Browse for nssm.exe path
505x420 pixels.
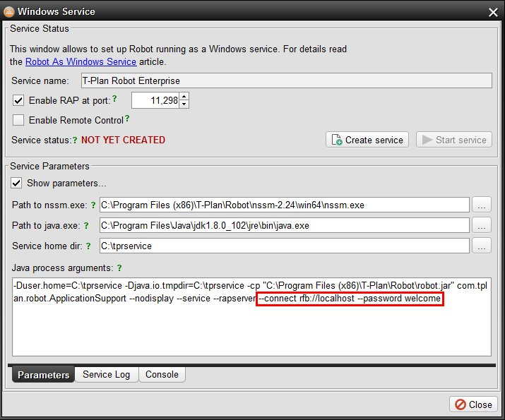482,205
